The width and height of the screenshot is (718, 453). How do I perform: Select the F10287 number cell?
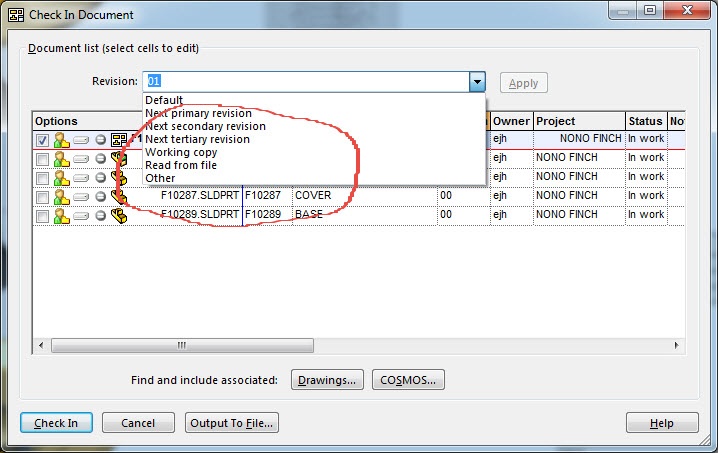(267, 196)
